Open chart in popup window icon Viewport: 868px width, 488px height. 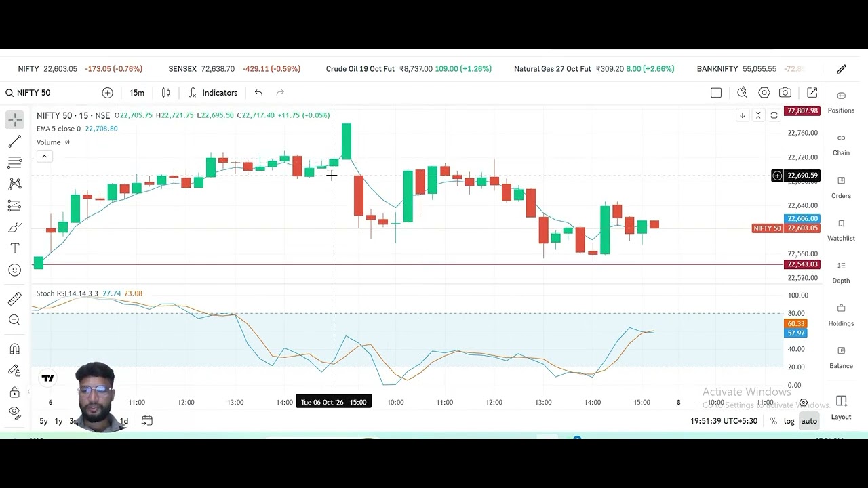pyautogui.click(x=812, y=93)
